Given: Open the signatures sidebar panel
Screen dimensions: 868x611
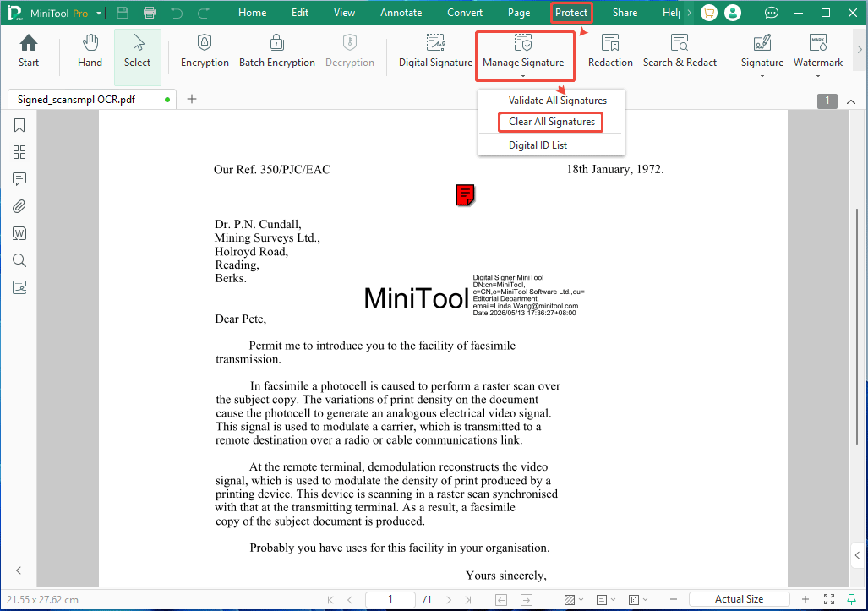Looking at the screenshot, I should pos(19,287).
